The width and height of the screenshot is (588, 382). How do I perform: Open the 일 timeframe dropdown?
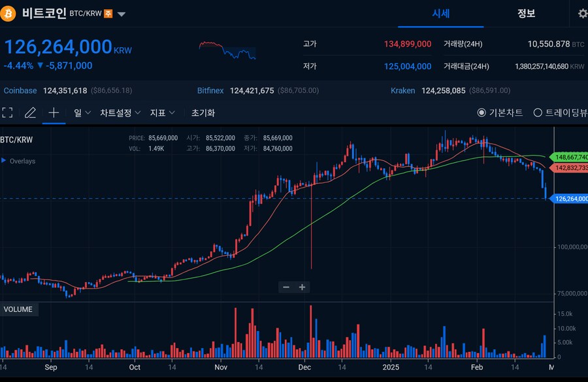pos(82,113)
